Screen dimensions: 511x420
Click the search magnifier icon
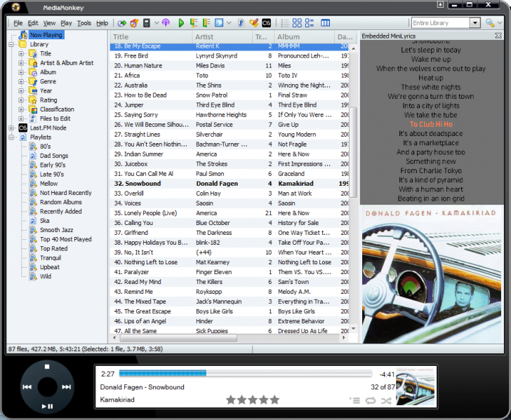(489, 23)
